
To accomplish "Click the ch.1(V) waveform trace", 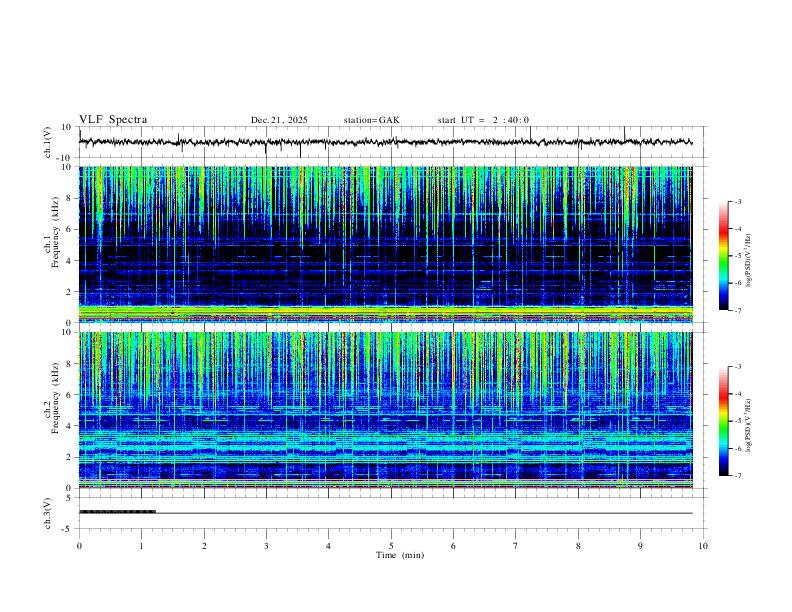I will pyautogui.click(x=385, y=142).
